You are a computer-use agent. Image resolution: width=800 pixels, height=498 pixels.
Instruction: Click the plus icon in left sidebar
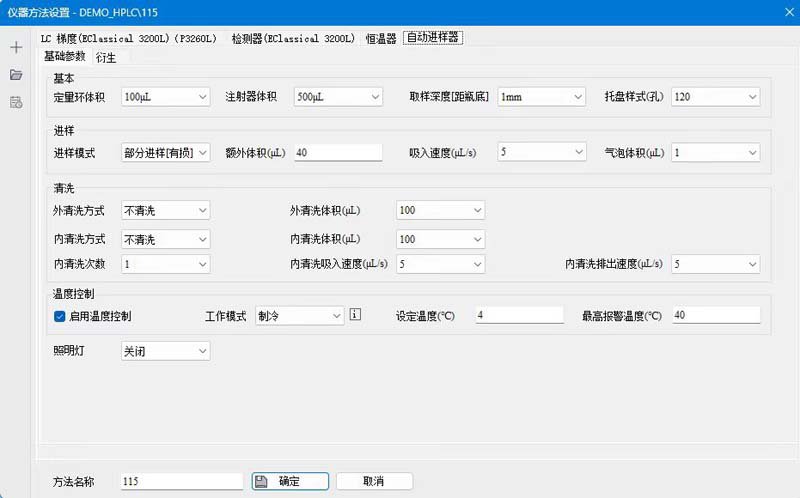coord(16,47)
